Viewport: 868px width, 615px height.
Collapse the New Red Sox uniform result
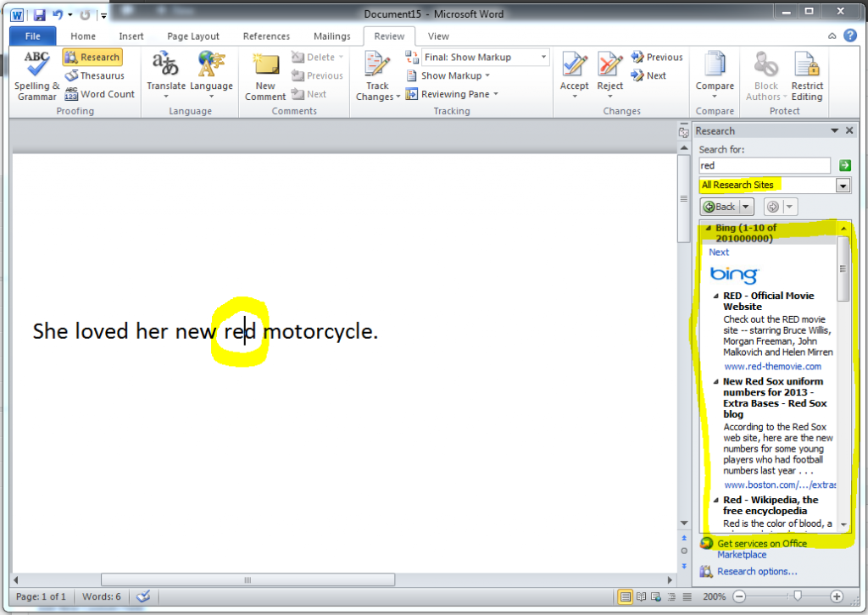click(x=716, y=381)
